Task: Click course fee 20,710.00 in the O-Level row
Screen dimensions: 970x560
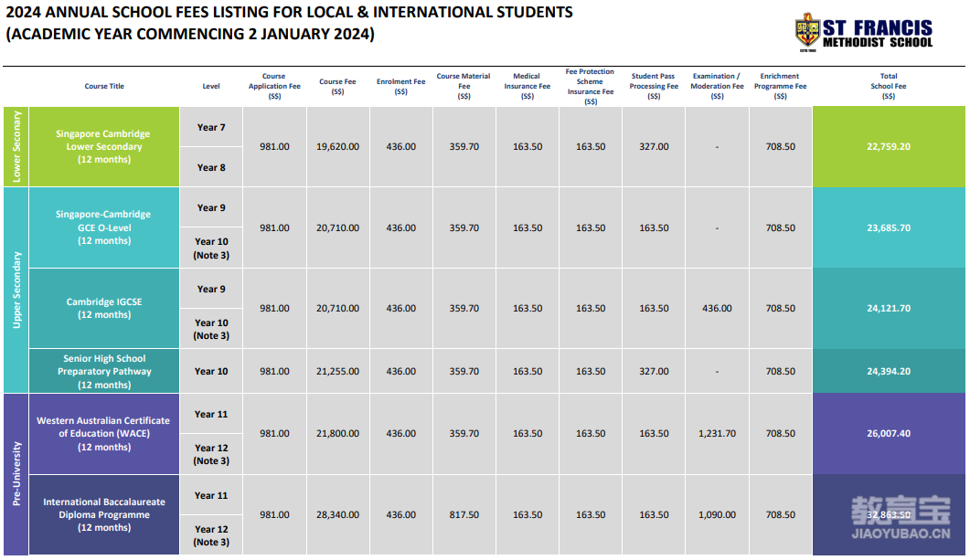Action: coord(337,227)
